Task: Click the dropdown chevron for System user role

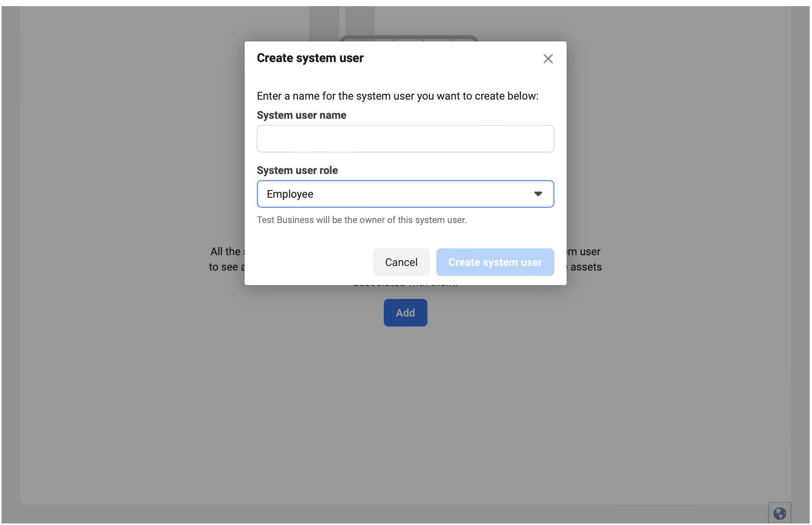Action: [x=537, y=194]
